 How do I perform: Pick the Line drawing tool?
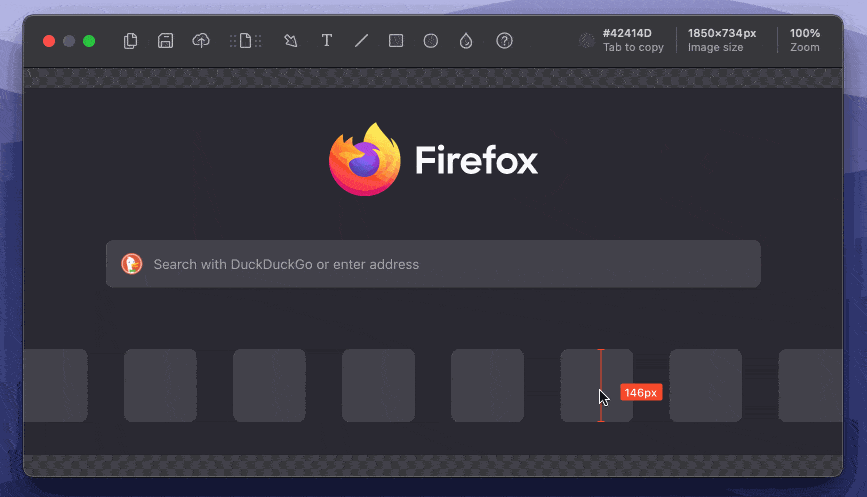pos(361,41)
